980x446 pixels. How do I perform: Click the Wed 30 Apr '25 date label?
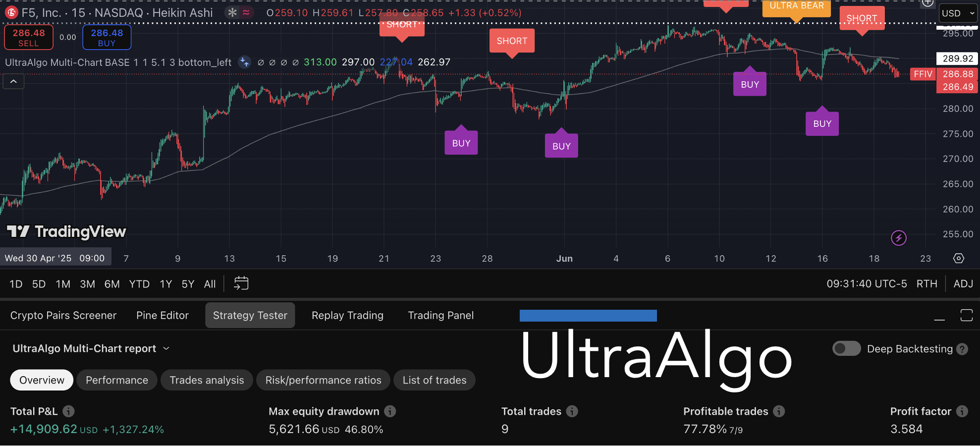pos(55,258)
